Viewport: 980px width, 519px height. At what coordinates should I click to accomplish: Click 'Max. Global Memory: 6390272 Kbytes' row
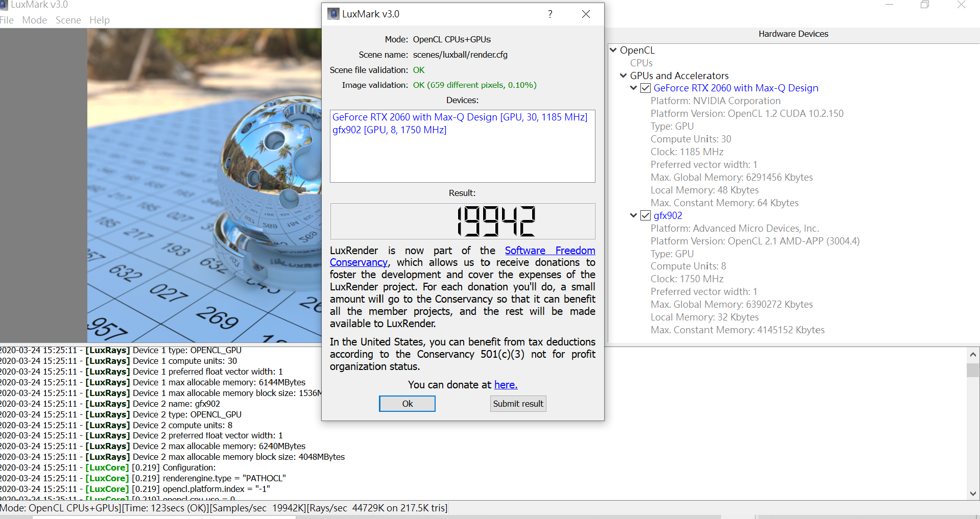732,305
